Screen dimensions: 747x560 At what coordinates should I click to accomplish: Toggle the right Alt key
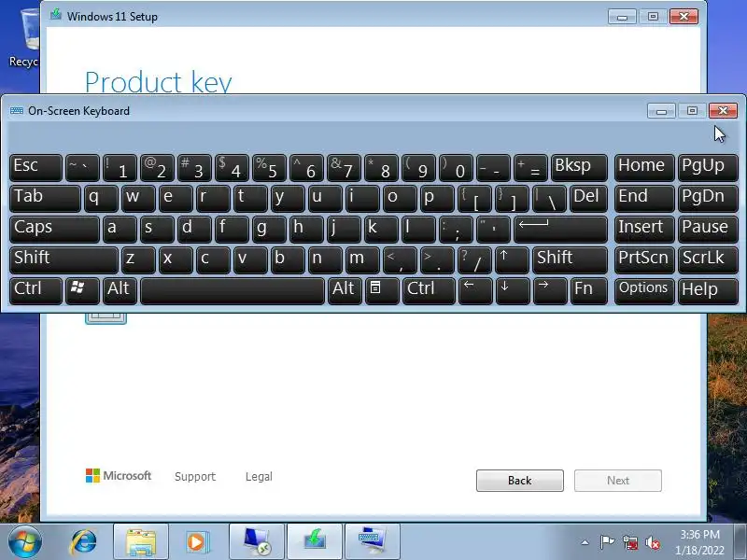click(345, 290)
